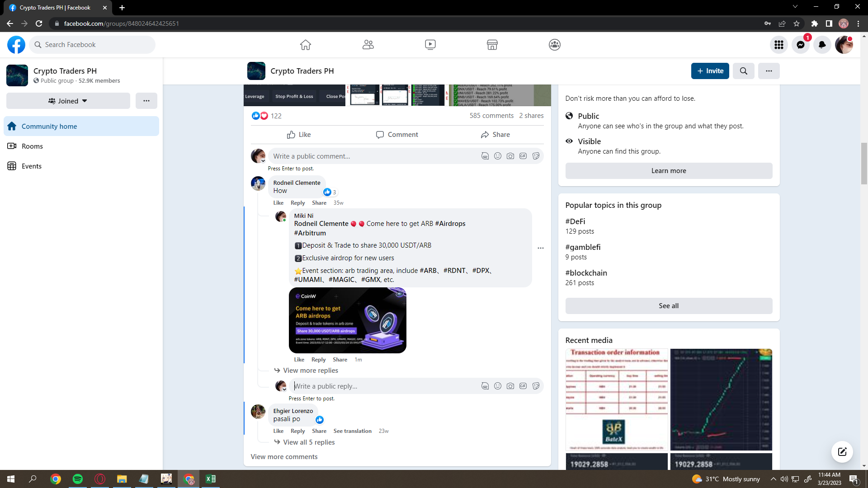This screenshot has height=488, width=868.
Task: Click the new message compose icon
Action: coord(842,452)
